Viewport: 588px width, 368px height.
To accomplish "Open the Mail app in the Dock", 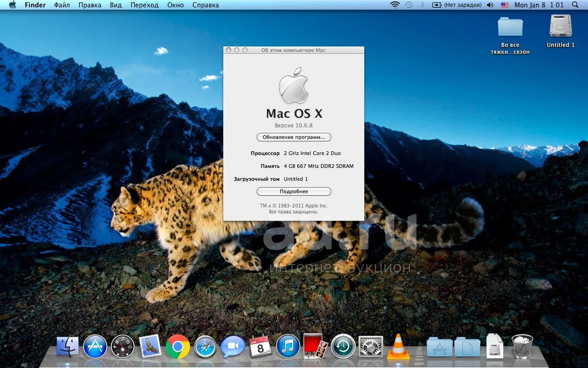I will 150,346.
